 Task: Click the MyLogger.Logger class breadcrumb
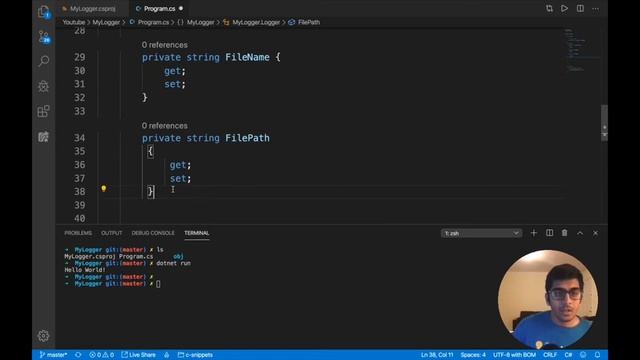point(256,22)
